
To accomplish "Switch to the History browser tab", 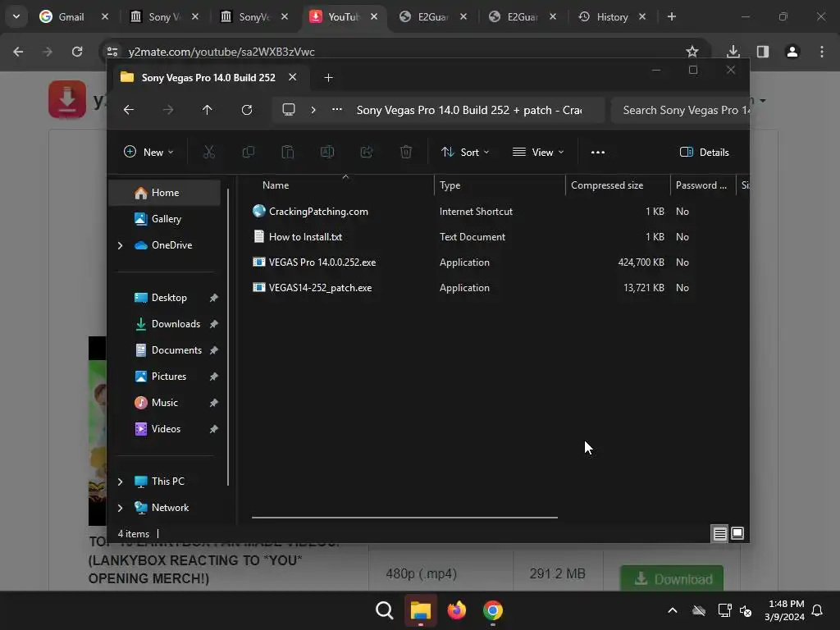I will click(613, 16).
